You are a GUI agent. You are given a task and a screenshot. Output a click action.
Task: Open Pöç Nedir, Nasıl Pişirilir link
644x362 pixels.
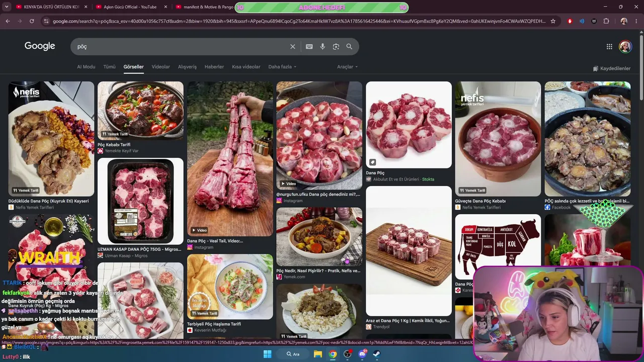click(318, 271)
